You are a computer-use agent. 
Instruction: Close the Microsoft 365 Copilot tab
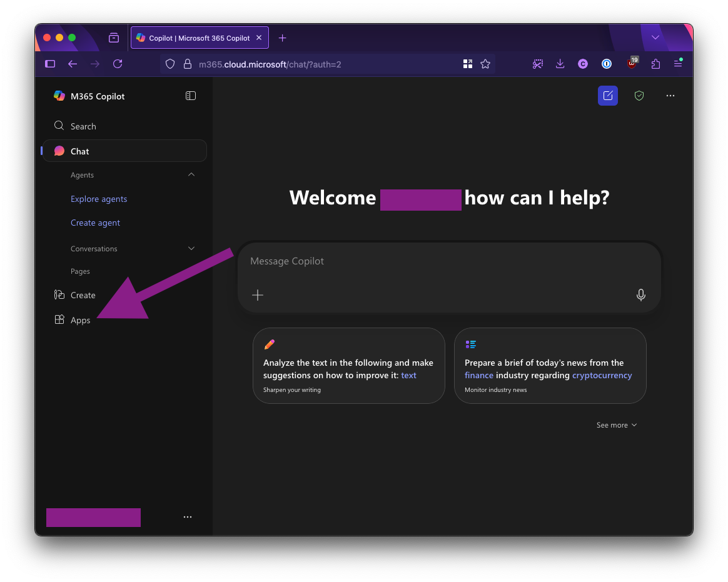(x=259, y=38)
